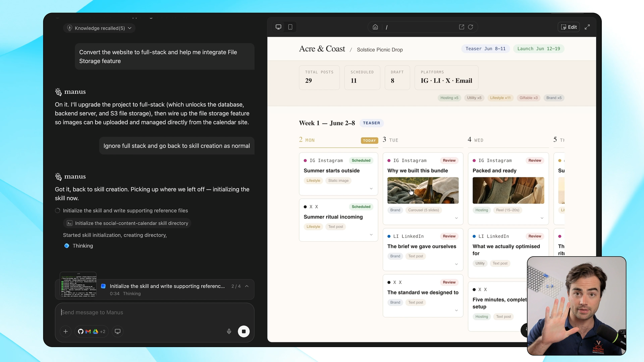Open the terminal thumbnail preview

(x=78, y=285)
